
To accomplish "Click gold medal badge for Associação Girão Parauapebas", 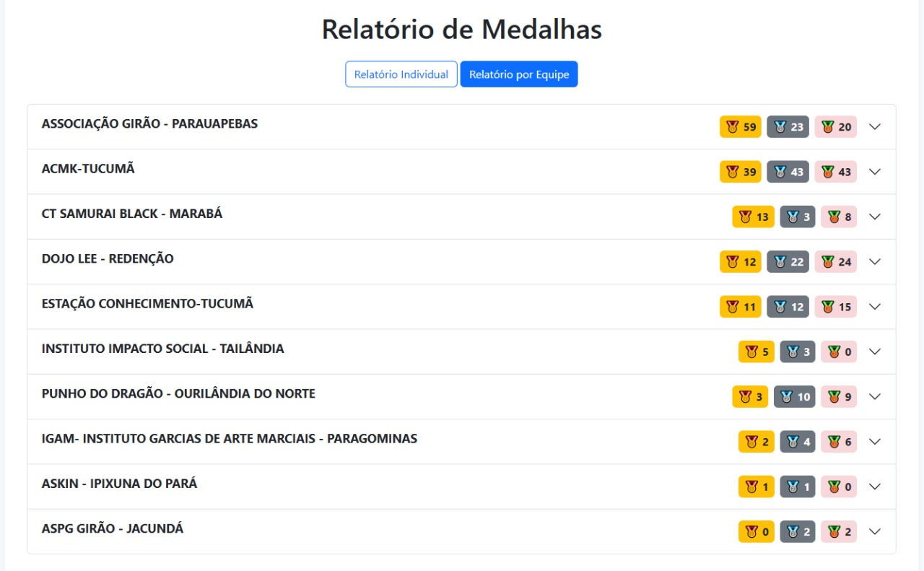I will [x=741, y=127].
